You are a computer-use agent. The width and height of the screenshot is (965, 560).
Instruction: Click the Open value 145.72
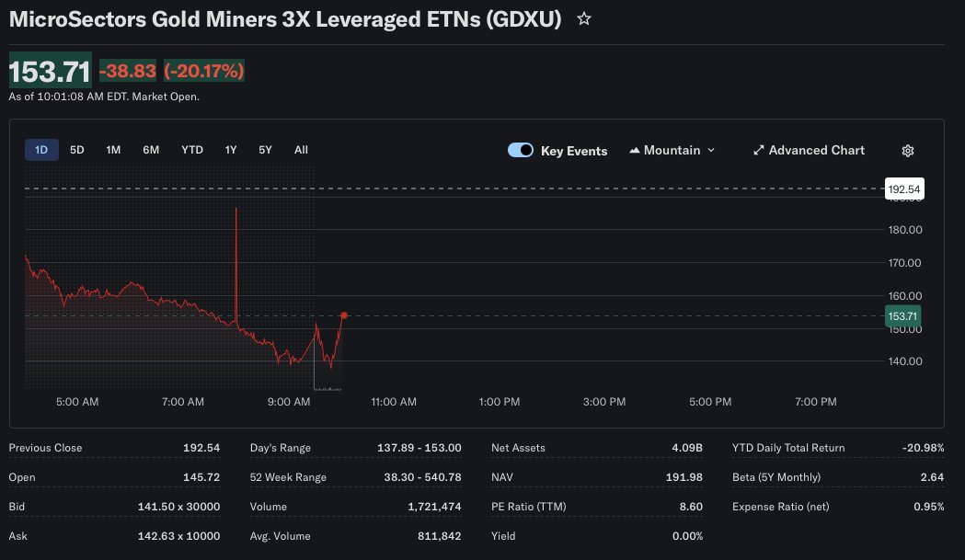coord(201,477)
